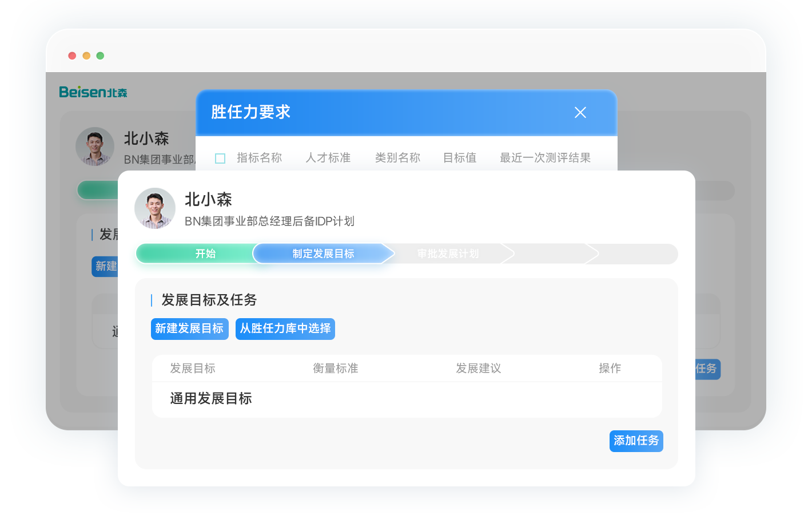Click the 目标值 column header
Image resolution: width=812 pixels, height=515 pixels.
[459, 158]
